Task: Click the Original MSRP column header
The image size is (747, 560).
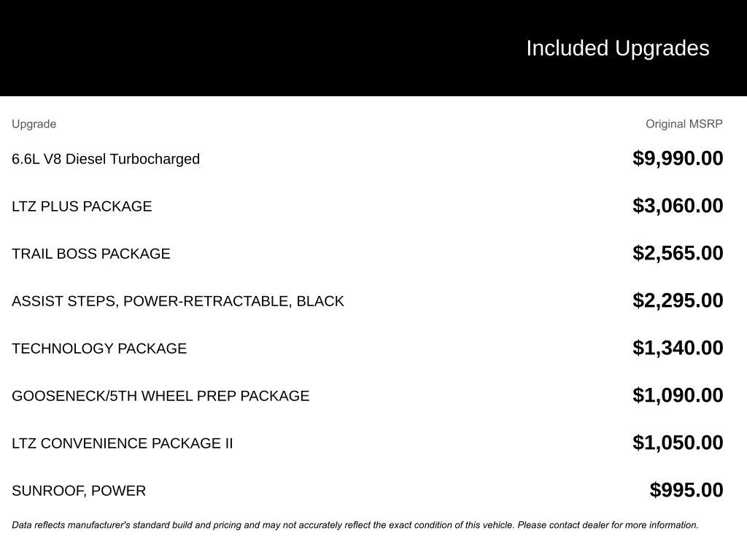Action: click(684, 124)
